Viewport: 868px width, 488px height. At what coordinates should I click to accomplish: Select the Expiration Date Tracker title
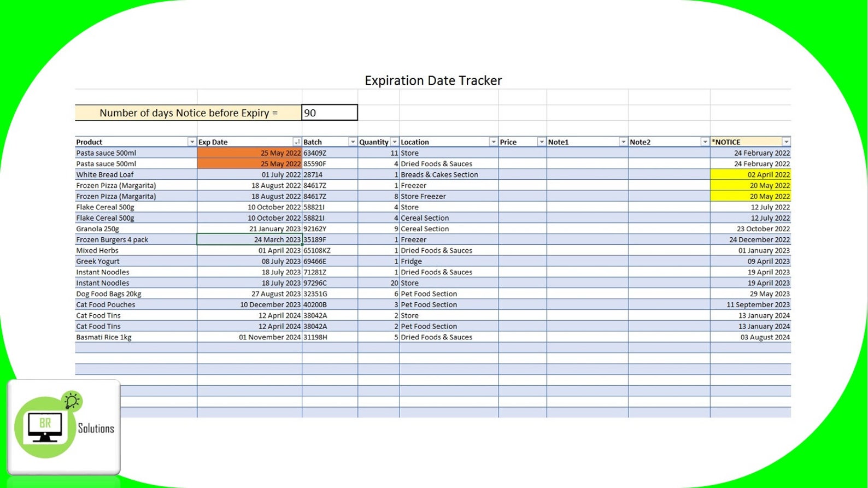(433, 80)
